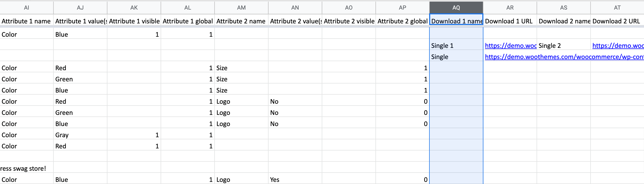Click the AK column letter
This screenshot has height=184, width=644.
(x=134, y=8)
